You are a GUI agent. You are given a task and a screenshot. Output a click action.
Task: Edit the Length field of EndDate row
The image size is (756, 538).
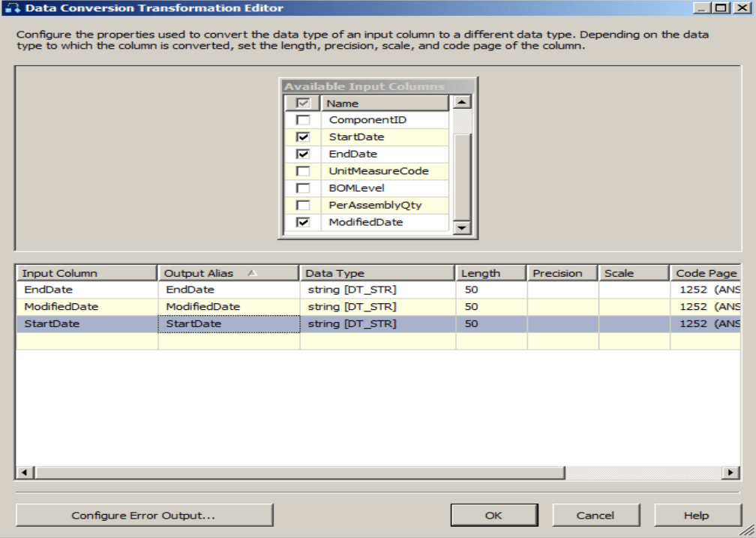(x=490, y=290)
